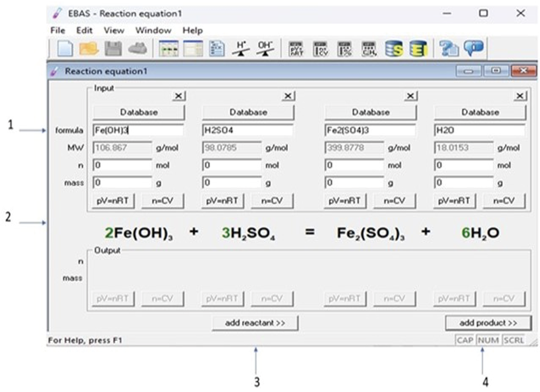540x392 pixels.
Task: Click the Open folder toolbar icon
Action: point(89,49)
